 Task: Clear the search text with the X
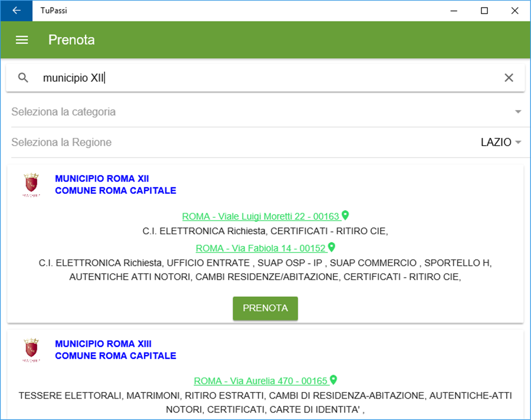(509, 78)
